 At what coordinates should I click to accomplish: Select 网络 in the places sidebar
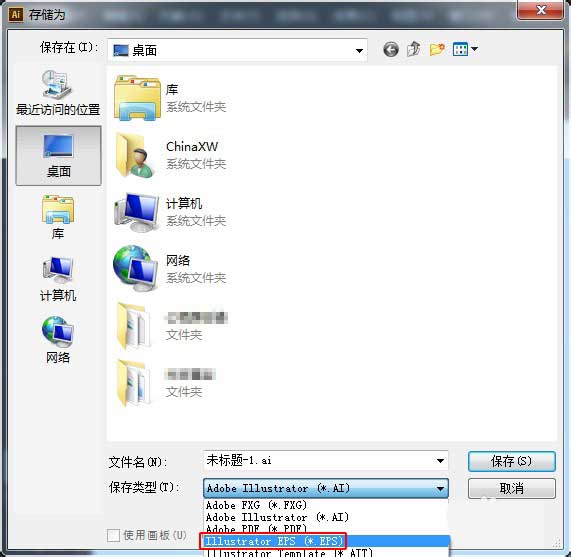[x=58, y=340]
